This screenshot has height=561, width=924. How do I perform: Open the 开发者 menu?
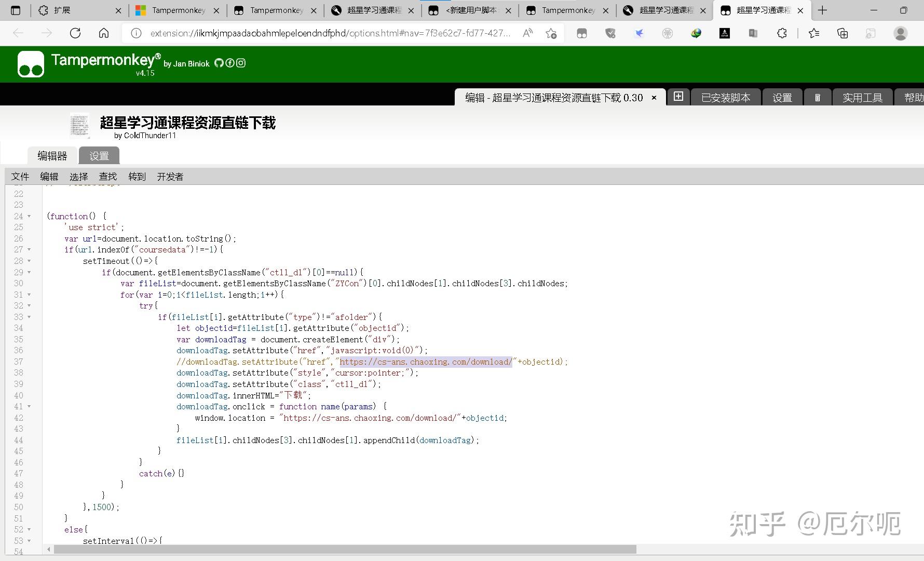point(170,177)
